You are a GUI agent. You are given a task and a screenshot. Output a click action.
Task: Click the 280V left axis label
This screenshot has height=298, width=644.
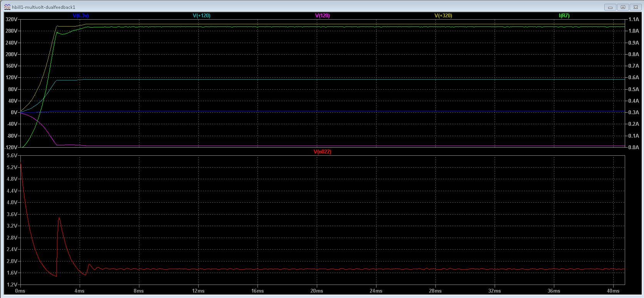pos(12,31)
